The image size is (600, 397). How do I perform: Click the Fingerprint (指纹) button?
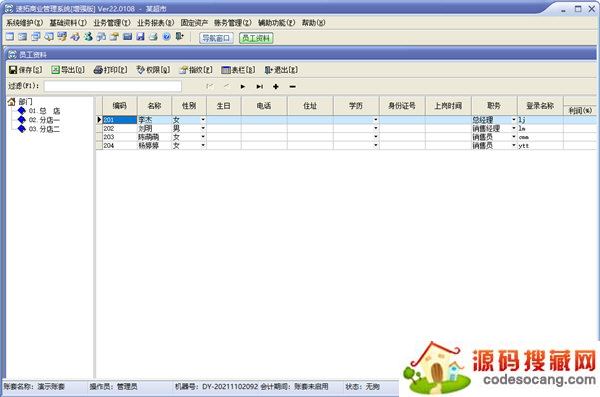tap(196, 70)
